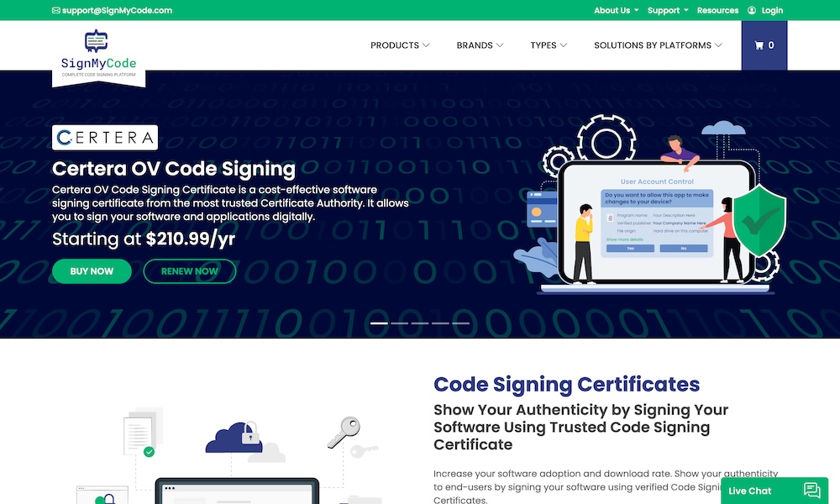Click the SignMyCode logo
840x504 pixels.
coord(98,54)
